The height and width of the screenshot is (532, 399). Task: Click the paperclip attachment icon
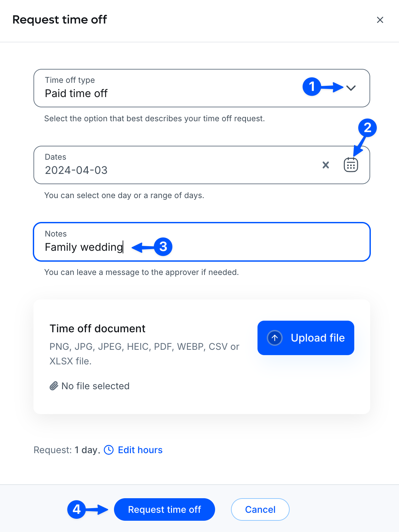click(54, 386)
